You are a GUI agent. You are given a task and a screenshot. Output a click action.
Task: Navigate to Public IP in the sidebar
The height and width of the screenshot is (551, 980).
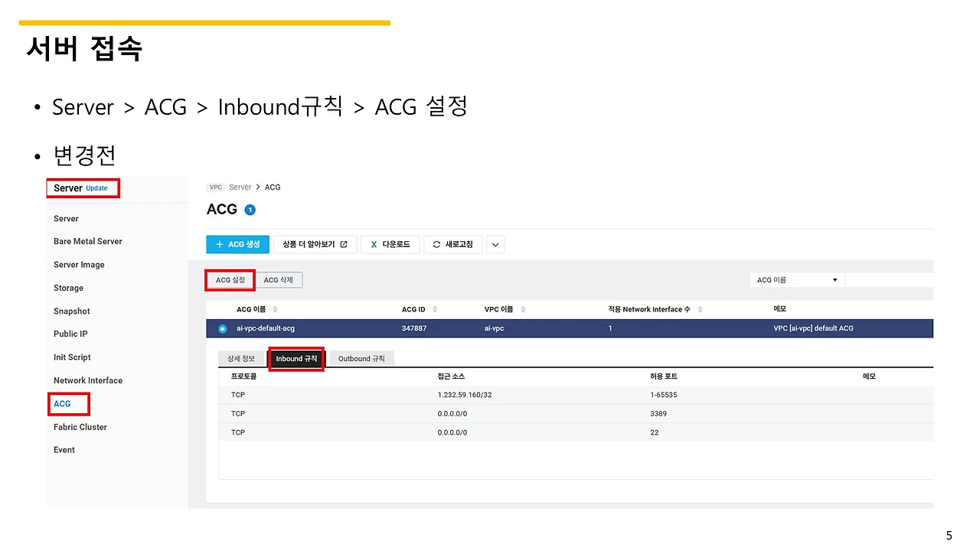70,334
